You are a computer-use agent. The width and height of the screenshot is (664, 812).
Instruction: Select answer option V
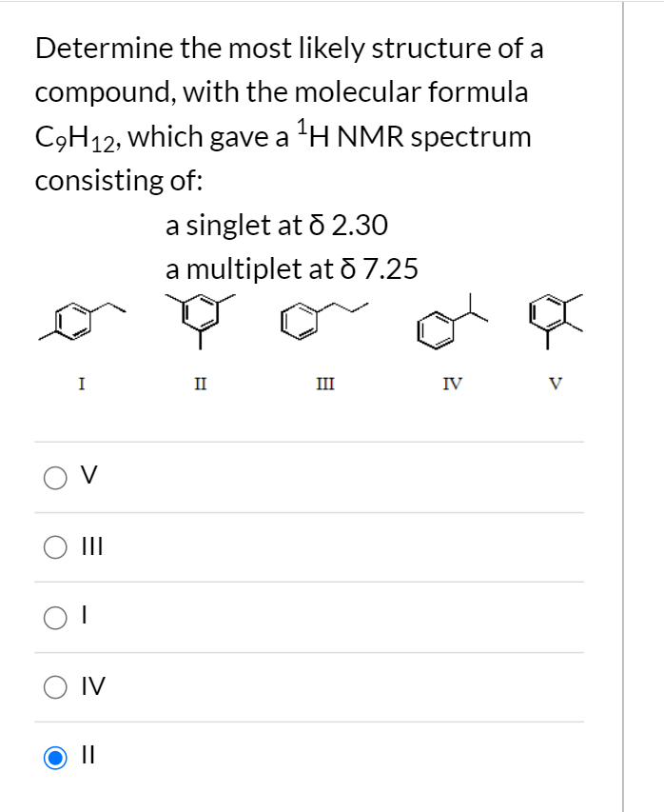pos(55,475)
